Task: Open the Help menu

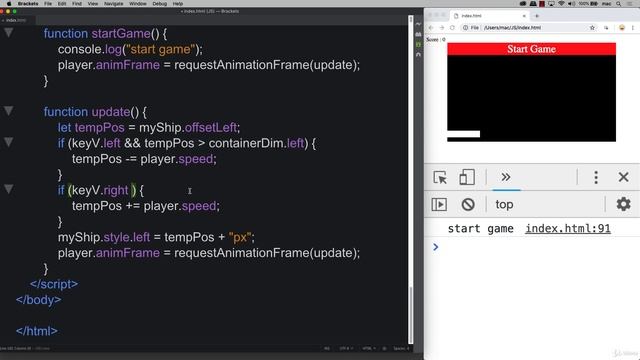Action: (x=178, y=4)
